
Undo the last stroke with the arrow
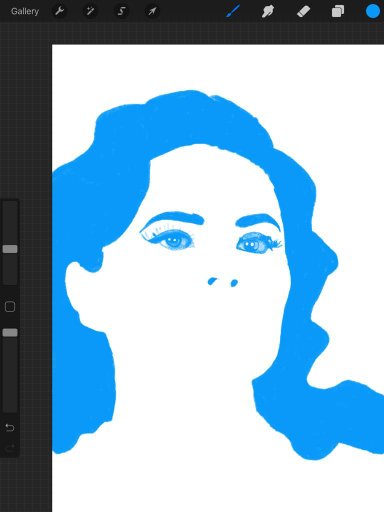[10, 428]
